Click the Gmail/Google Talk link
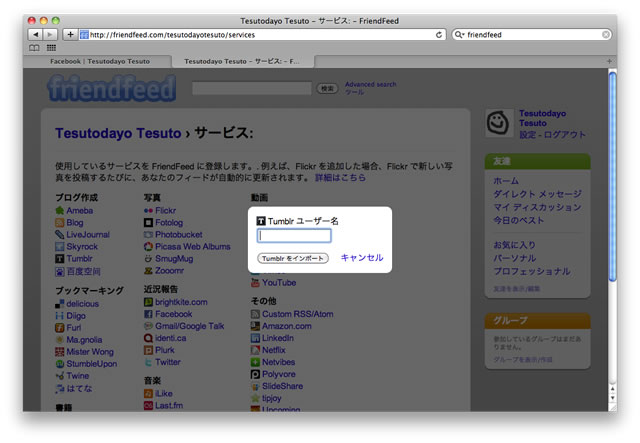The image size is (640, 443). (x=190, y=326)
